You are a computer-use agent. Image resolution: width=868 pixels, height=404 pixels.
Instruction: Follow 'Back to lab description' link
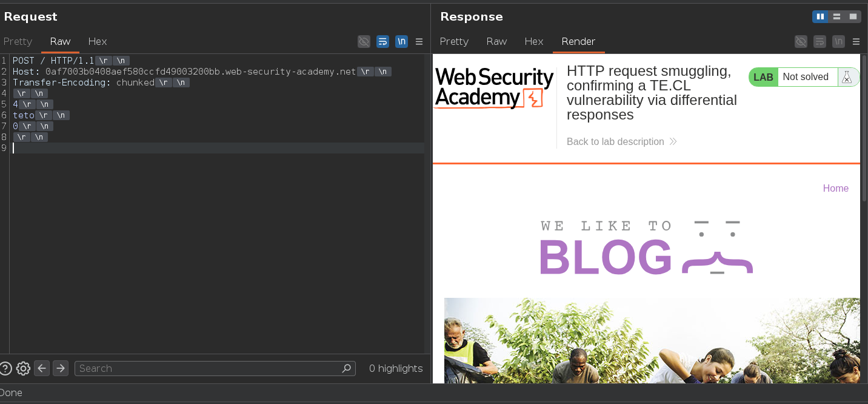pos(615,141)
